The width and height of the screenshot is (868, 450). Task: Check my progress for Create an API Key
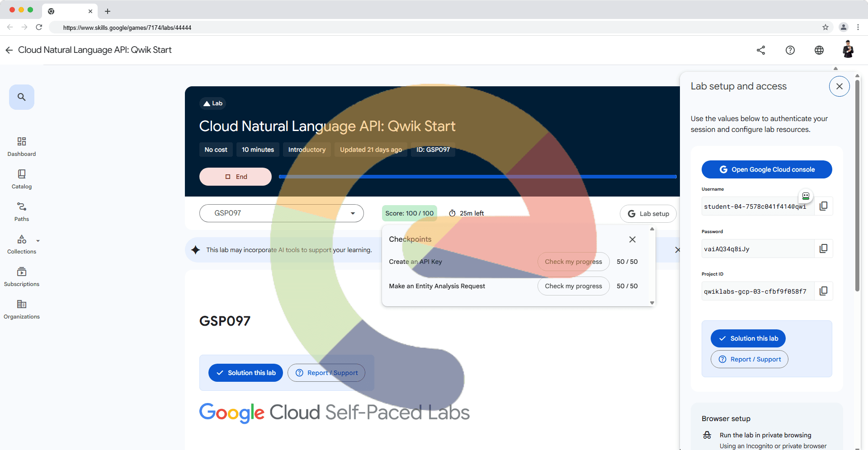point(573,262)
